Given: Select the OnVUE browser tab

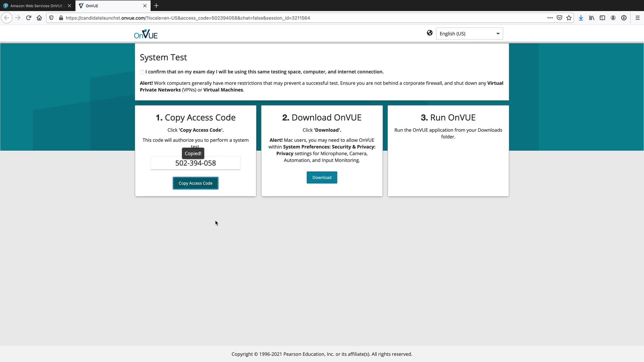Looking at the screenshot, I should coord(111,6).
